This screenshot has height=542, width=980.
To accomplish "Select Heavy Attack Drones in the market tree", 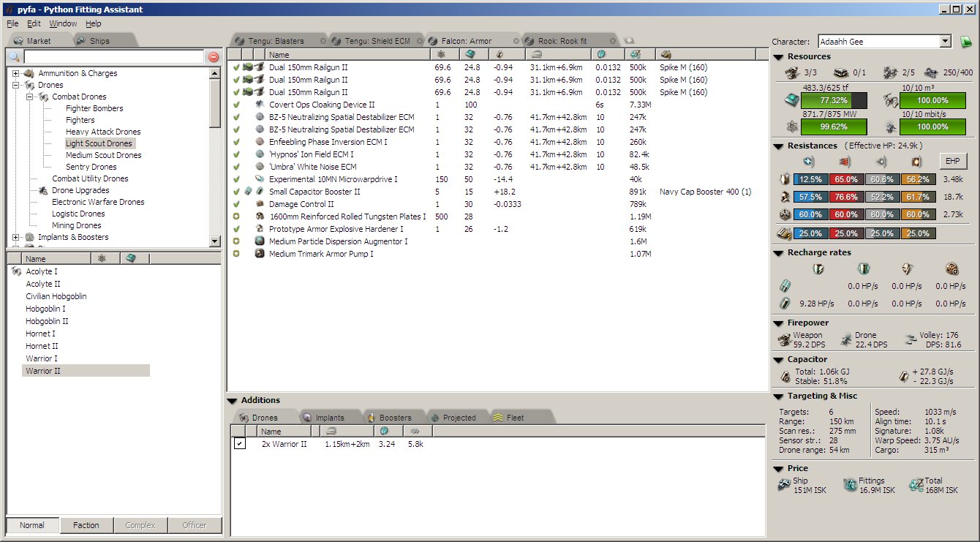I will (103, 132).
